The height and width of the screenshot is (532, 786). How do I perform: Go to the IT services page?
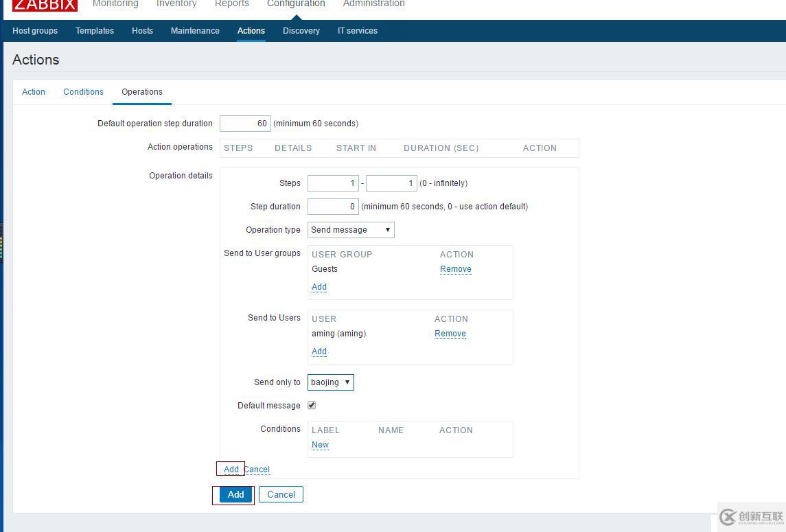click(x=357, y=30)
